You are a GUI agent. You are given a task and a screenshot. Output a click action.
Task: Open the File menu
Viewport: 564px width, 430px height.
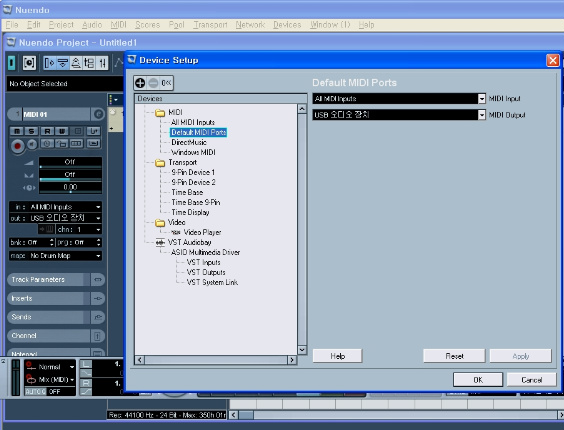tap(12, 25)
